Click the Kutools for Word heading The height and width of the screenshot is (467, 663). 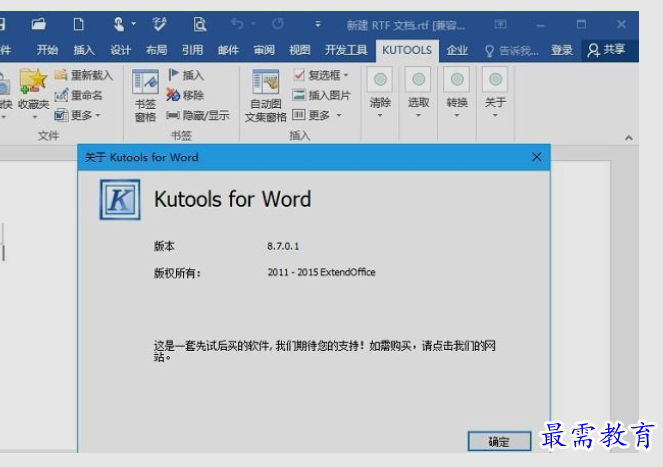[x=233, y=199]
